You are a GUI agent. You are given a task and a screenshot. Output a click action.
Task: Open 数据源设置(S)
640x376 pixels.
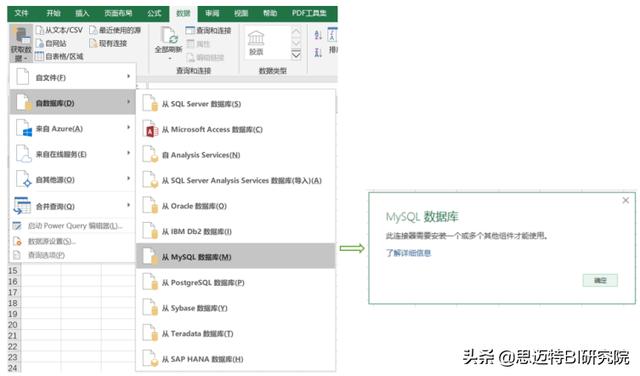pos(72,241)
